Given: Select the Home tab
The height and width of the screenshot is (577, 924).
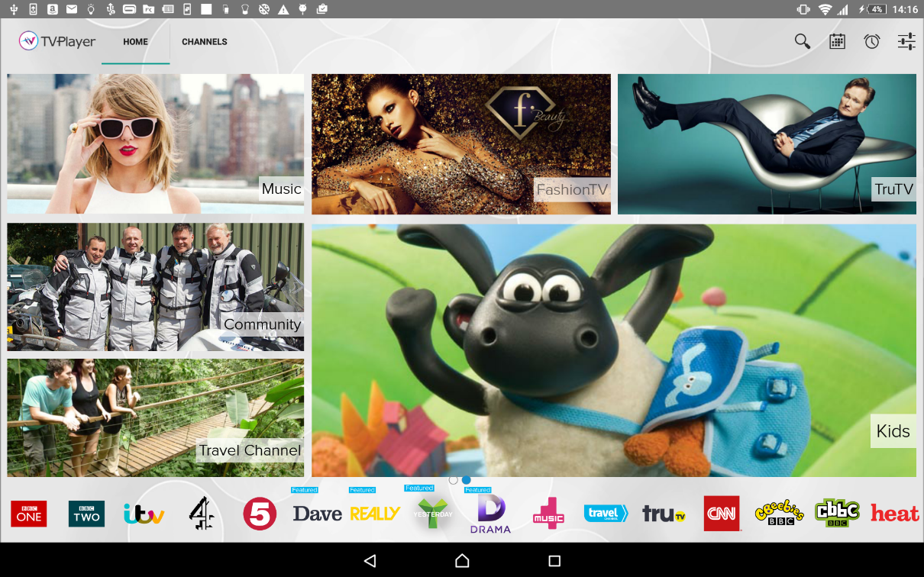Looking at the screenshot, I should 136,42.
